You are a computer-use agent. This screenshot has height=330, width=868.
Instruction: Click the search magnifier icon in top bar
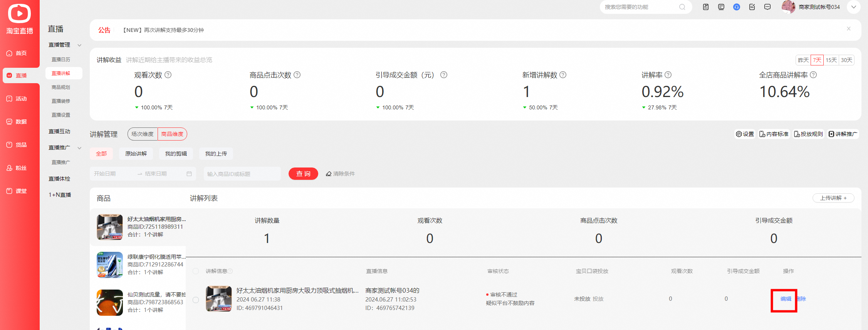(682, 7)
